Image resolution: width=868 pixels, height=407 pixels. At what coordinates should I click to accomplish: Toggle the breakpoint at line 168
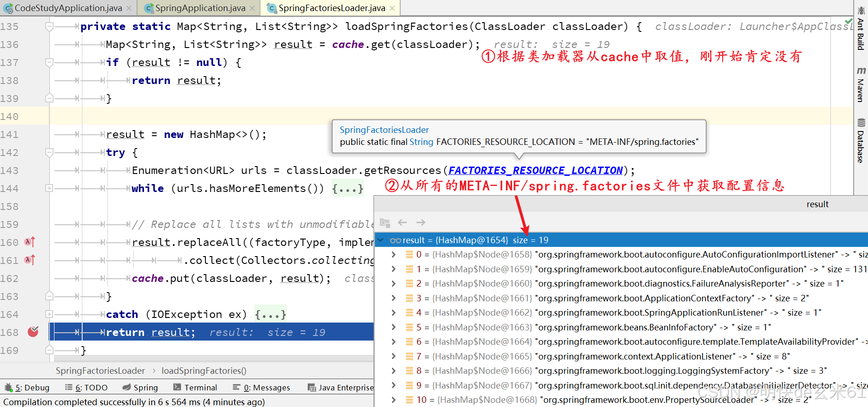coord(33,332)
